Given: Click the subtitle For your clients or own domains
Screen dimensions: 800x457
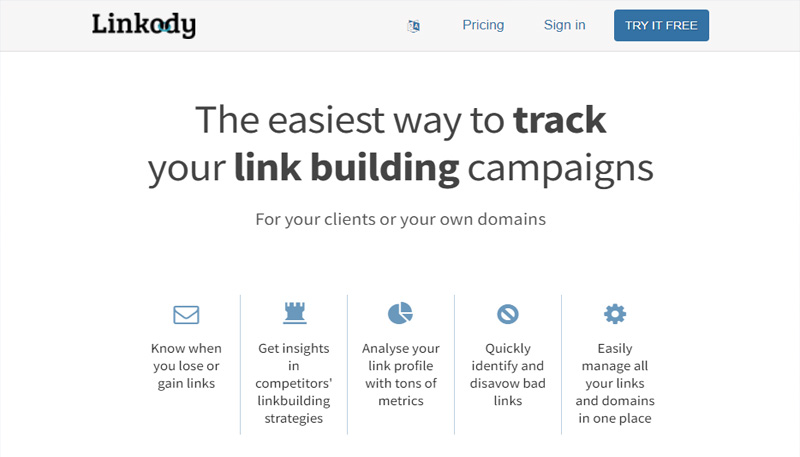Looking at the screenshot, I should pyautogui.click(x=401, y=219).
